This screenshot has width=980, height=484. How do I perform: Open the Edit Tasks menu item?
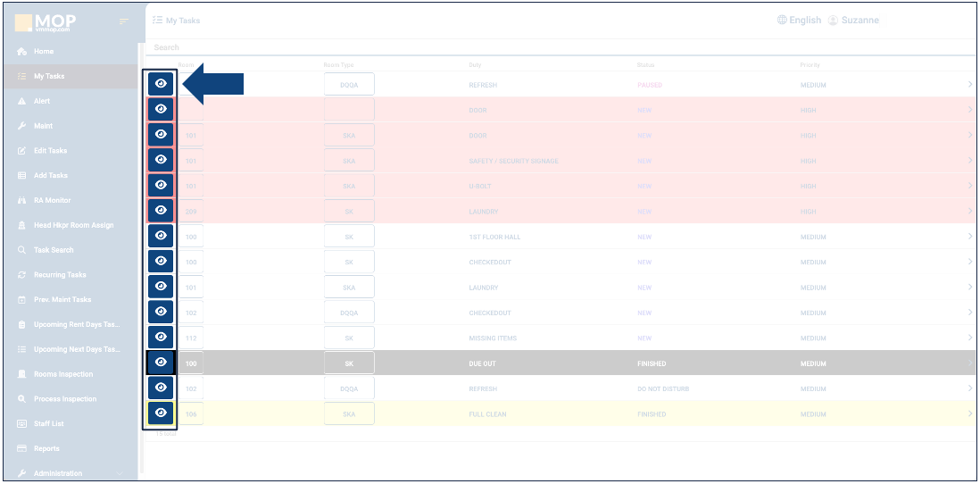[50, 151]
